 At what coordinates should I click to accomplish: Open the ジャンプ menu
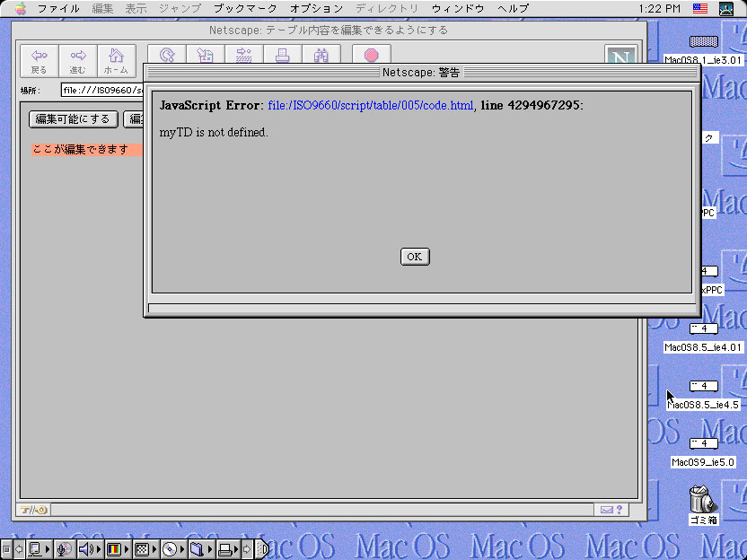click(180, 9)
